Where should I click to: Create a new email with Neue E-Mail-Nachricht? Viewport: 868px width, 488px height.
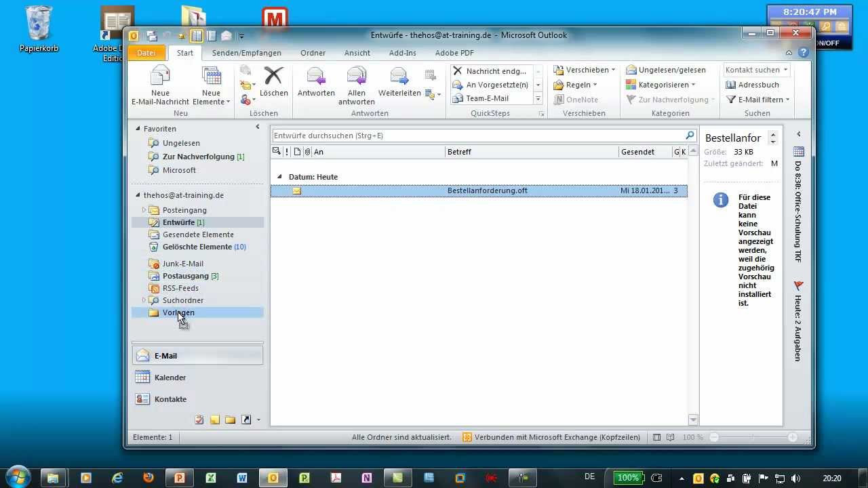[160, 86]
